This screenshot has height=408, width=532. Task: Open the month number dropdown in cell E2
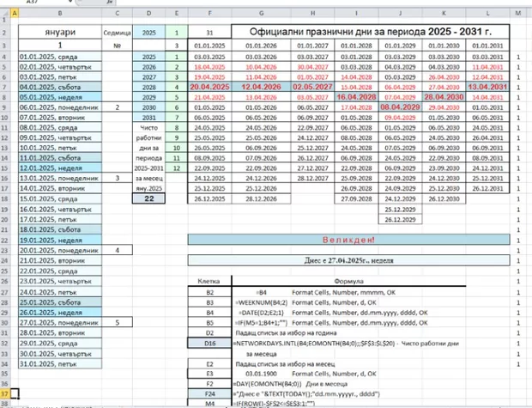[x=175, y=32]
